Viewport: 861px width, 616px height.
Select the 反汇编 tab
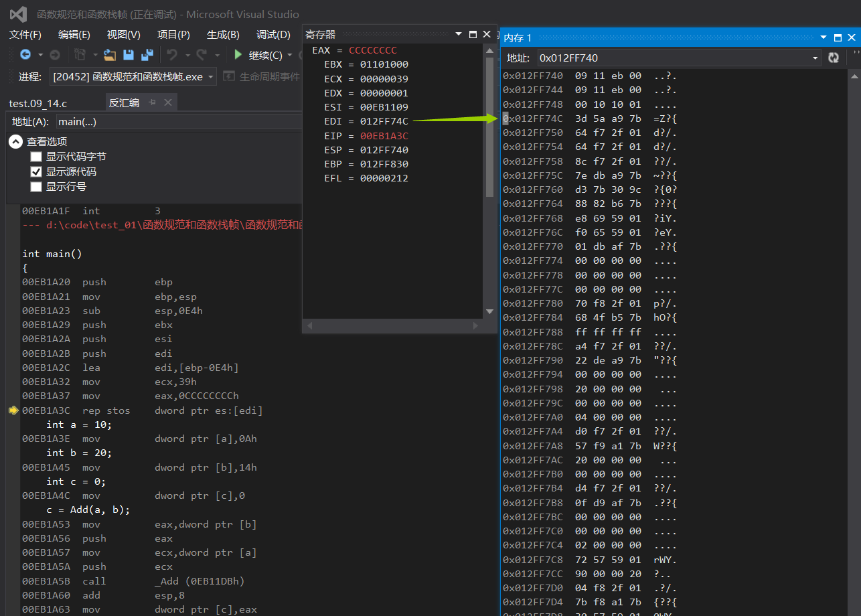pyautogui.click(x=125, y=102)
